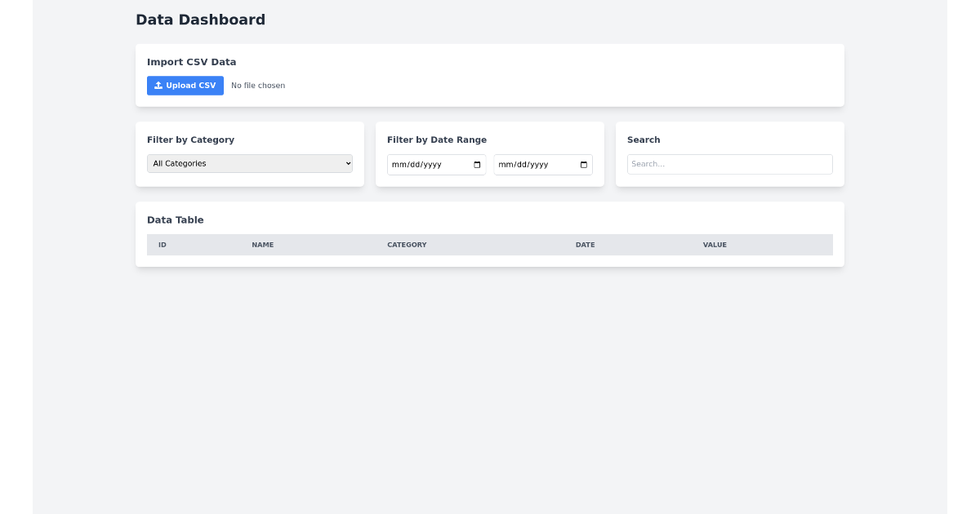The image size is (980, 514).
Task: Click inside the Search input field
Action: 729,164
